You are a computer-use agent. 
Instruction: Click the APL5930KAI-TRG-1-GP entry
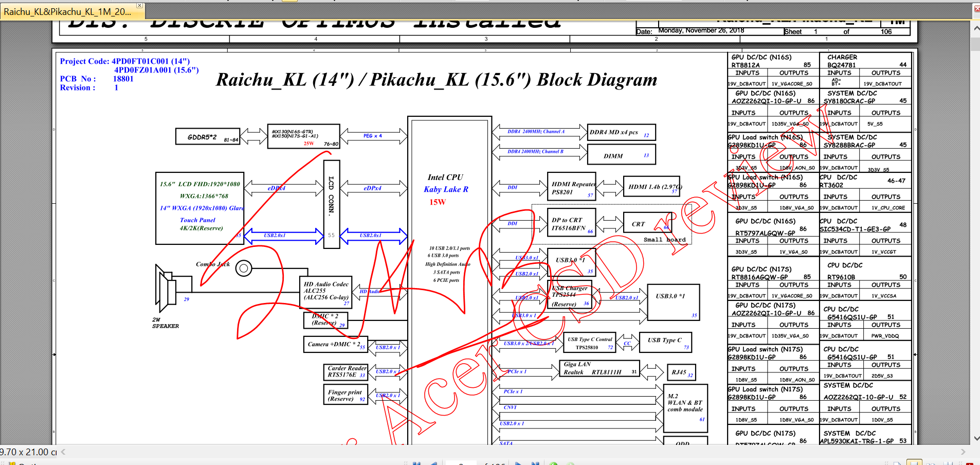[x=866, y=437]
